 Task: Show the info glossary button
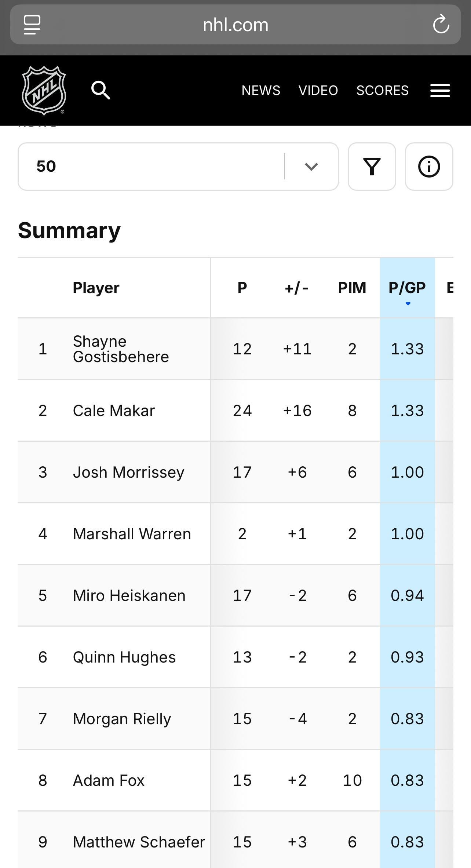pyautogui.click(x=429, y=167)
